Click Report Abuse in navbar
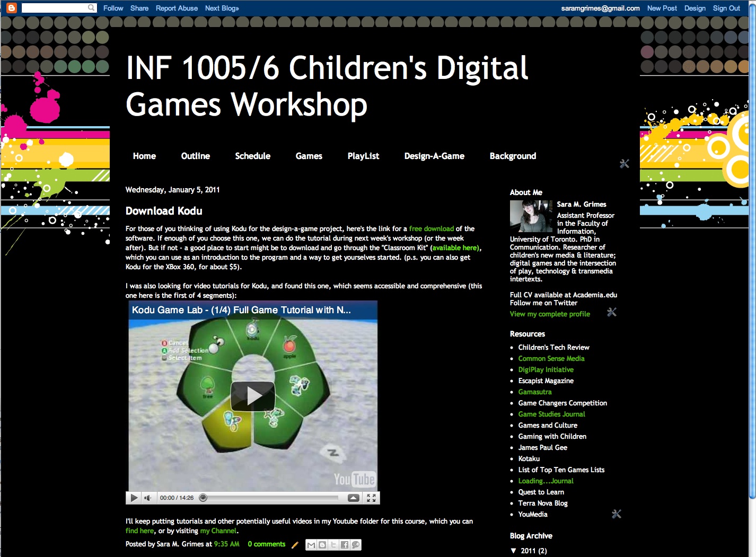This screenshot has height=557, width=756. [177, 8]
